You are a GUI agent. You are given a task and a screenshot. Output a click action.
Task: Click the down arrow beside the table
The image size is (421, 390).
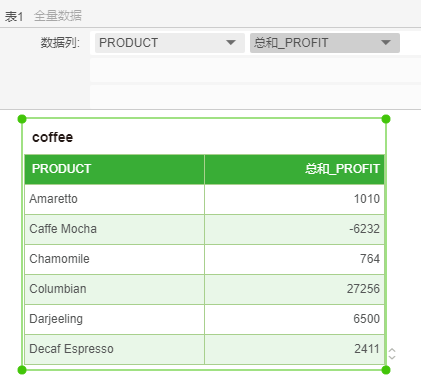pos(392,357)
